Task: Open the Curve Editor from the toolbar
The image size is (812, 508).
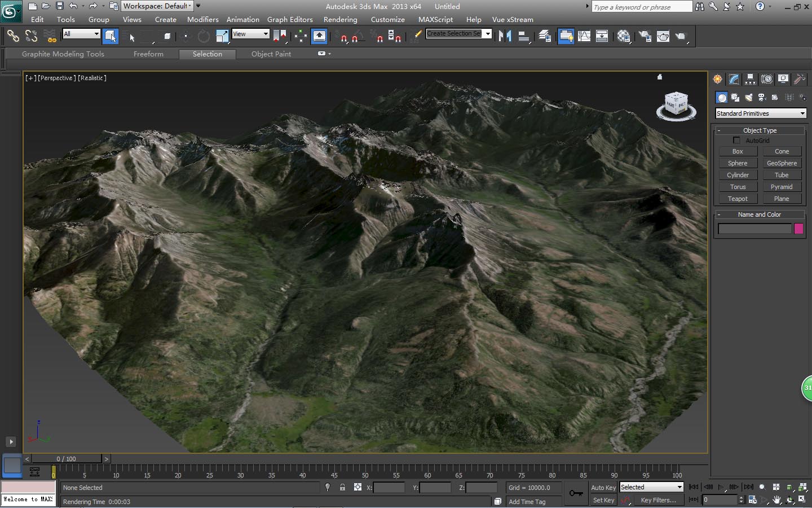Action: [x=584, y=37]
